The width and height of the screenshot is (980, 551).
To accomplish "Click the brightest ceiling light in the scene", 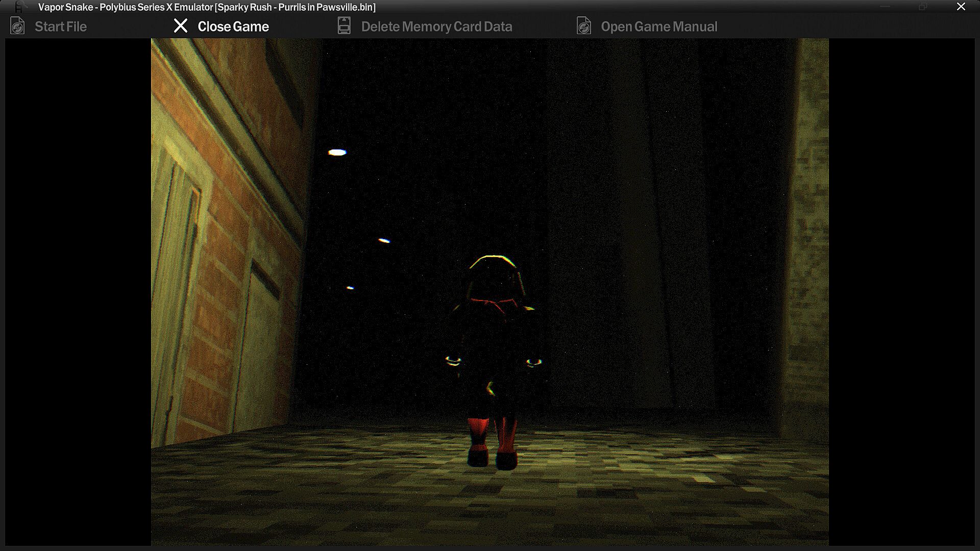I will [x=337, y=152].
